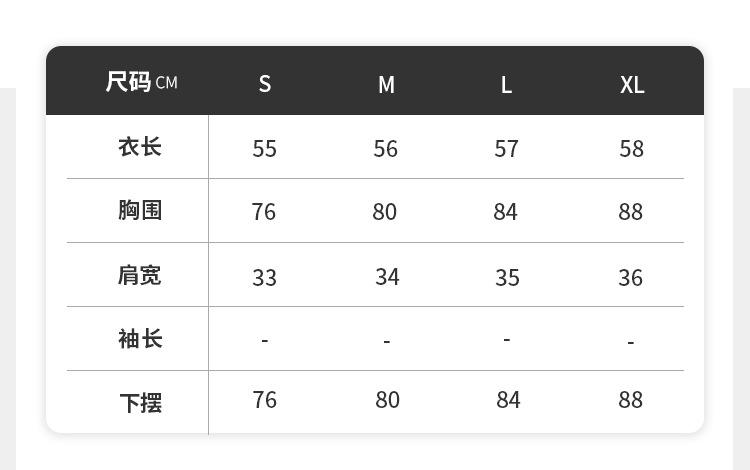The width and height of the screenshot is (750, 470).
Task: Click the 袖长 dash under size M
Action: tap(387, 342)
